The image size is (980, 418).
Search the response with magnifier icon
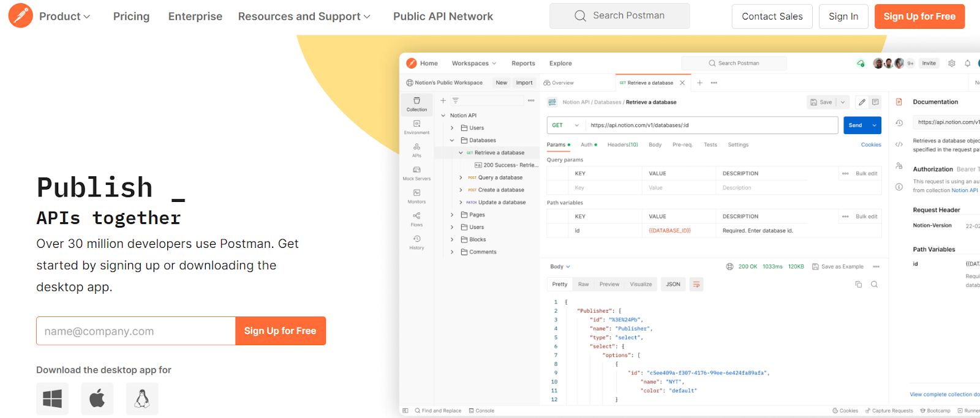[875, 284]
